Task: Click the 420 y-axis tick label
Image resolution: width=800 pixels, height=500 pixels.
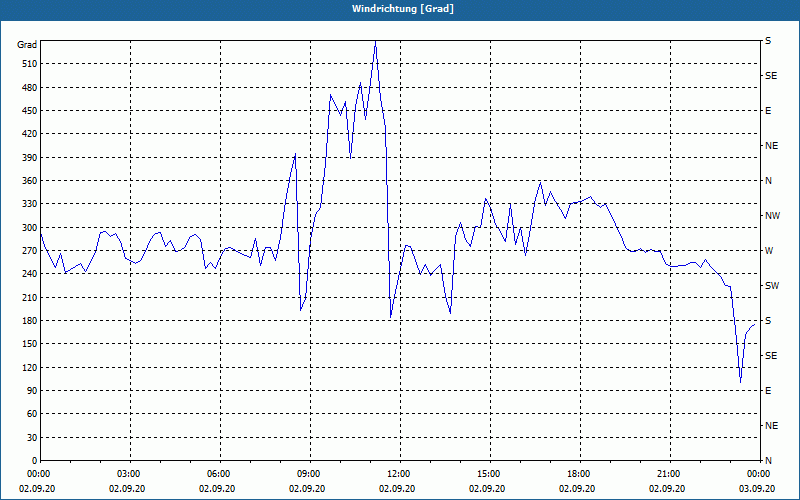Action: coord(31,134)
